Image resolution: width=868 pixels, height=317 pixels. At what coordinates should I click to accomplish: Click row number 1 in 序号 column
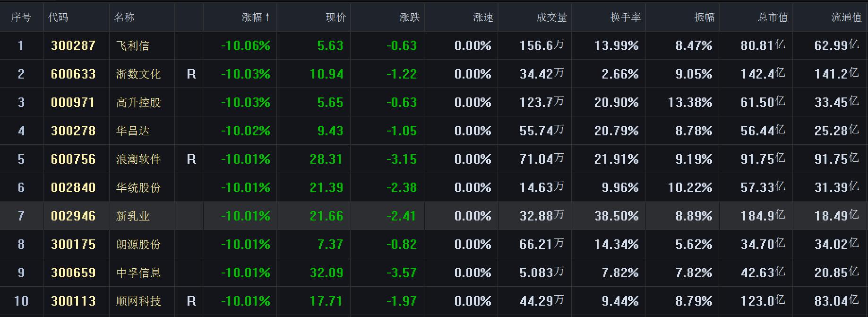(x=21, y=46)
